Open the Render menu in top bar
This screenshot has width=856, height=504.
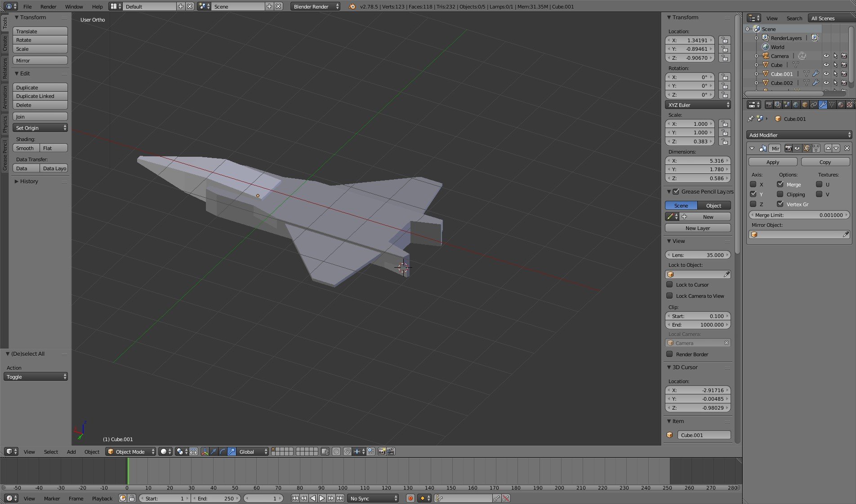point(48,6)
